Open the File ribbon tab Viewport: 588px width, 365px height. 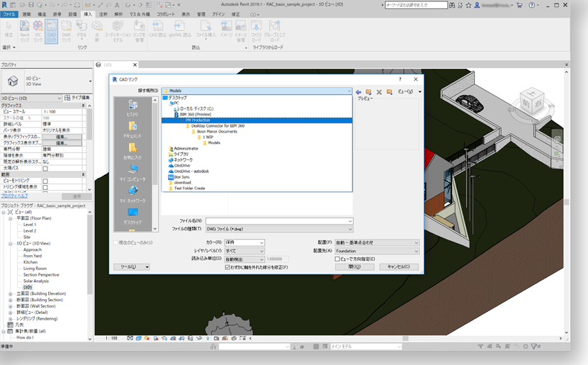pos(9,14)
